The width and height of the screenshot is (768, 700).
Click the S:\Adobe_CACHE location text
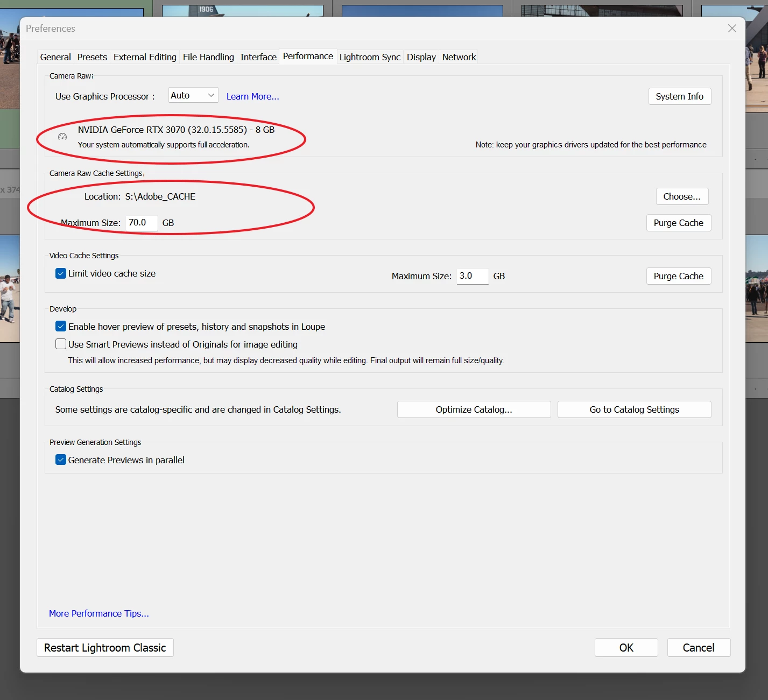coord(160,196)
